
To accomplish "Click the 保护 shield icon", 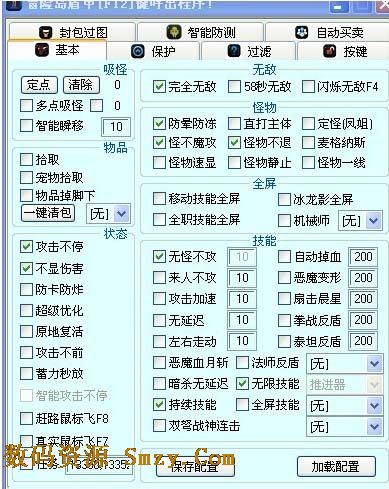I will [x=138, y=51].
